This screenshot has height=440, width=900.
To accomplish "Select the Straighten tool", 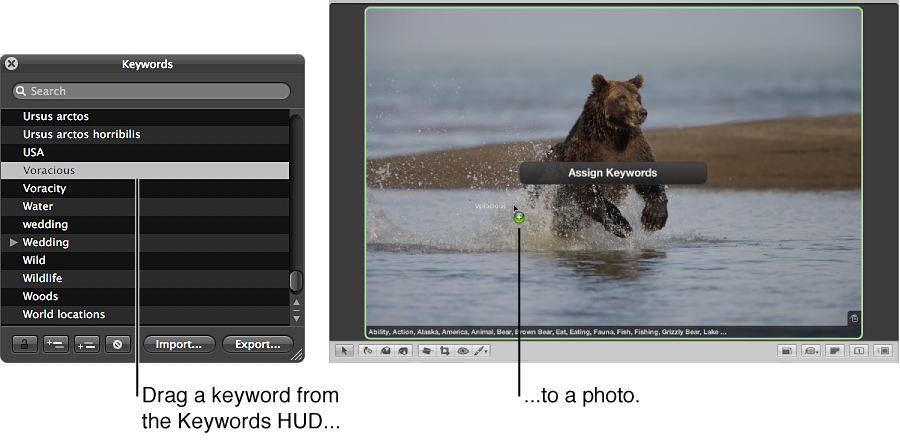I will pyautogui.click(x=426, y=351).
